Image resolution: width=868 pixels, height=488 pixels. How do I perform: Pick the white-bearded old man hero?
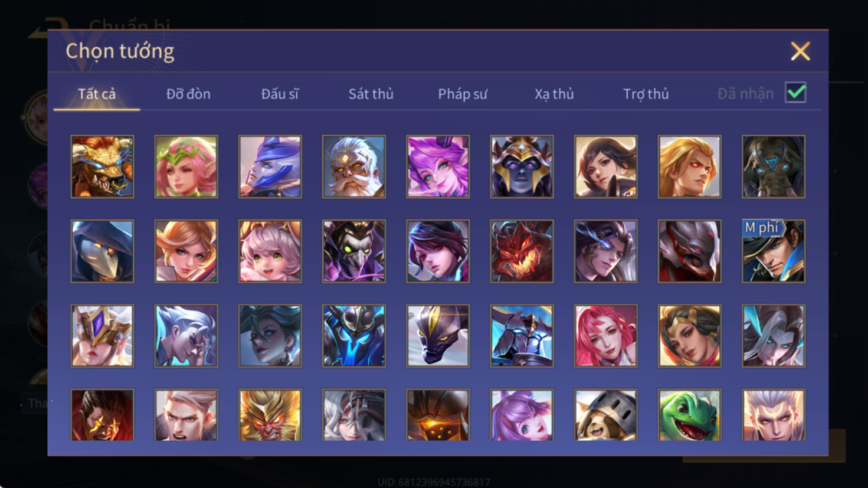354,166
